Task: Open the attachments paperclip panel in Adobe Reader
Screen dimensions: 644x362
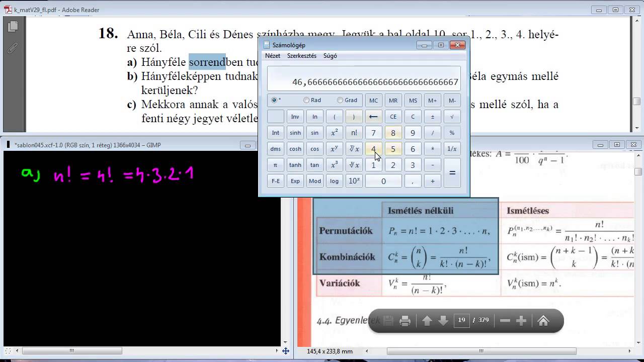Action: tap(13, 48)
